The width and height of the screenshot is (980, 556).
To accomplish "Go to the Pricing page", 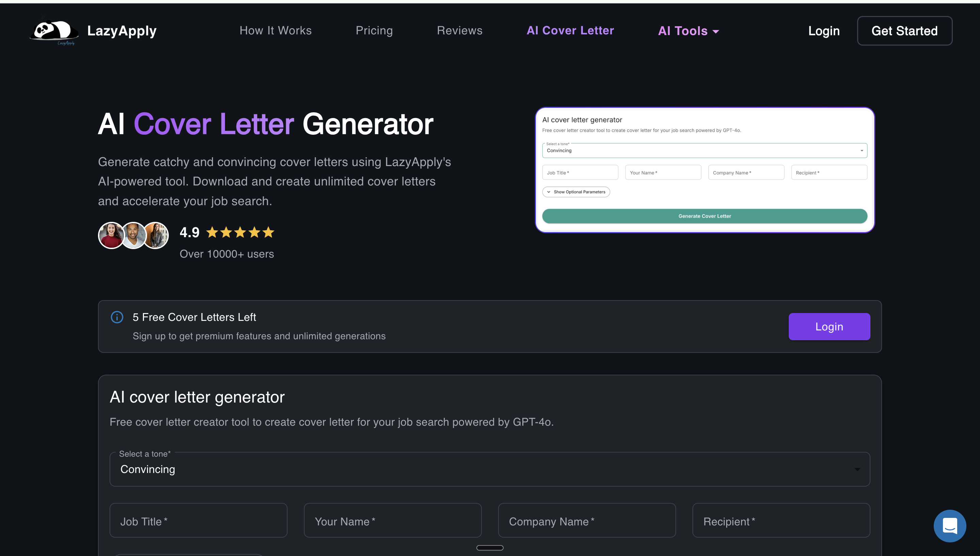I will click(374, 31).
